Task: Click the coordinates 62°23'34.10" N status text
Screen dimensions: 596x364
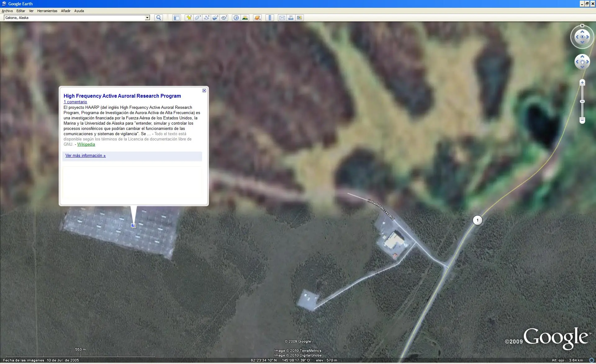Action: coord(264,360)
